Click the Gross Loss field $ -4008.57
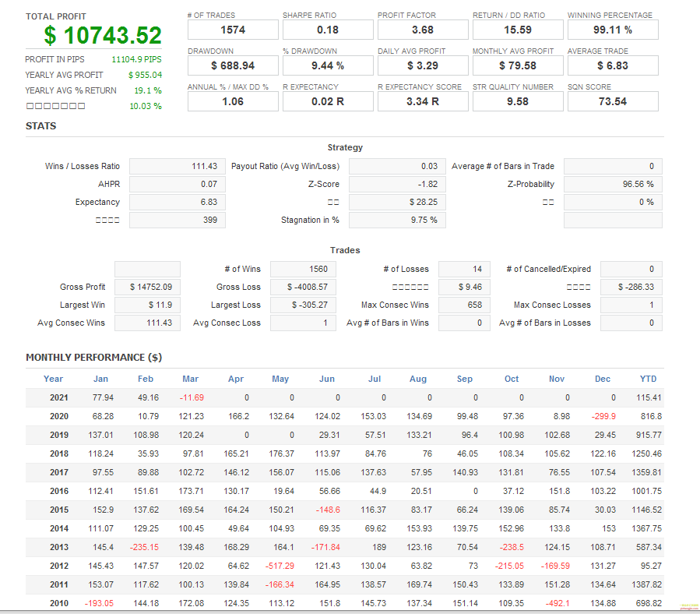The height and width of the screenshot is (614, 700). (x=303, y=287)
